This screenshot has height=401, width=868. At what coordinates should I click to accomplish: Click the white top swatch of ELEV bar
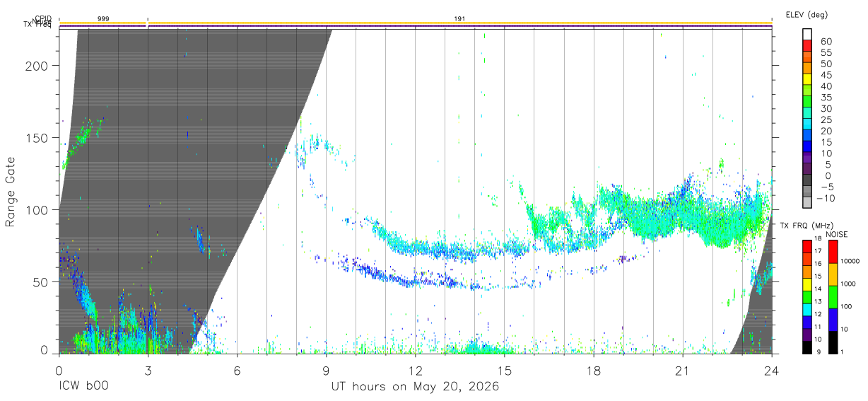click(x=807, y=35)
